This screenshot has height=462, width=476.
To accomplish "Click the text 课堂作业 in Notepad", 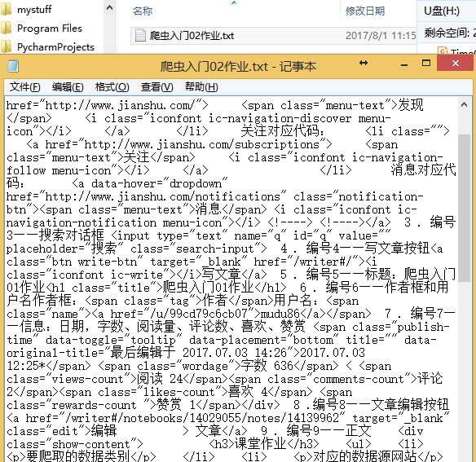I will tap(261, 444).
